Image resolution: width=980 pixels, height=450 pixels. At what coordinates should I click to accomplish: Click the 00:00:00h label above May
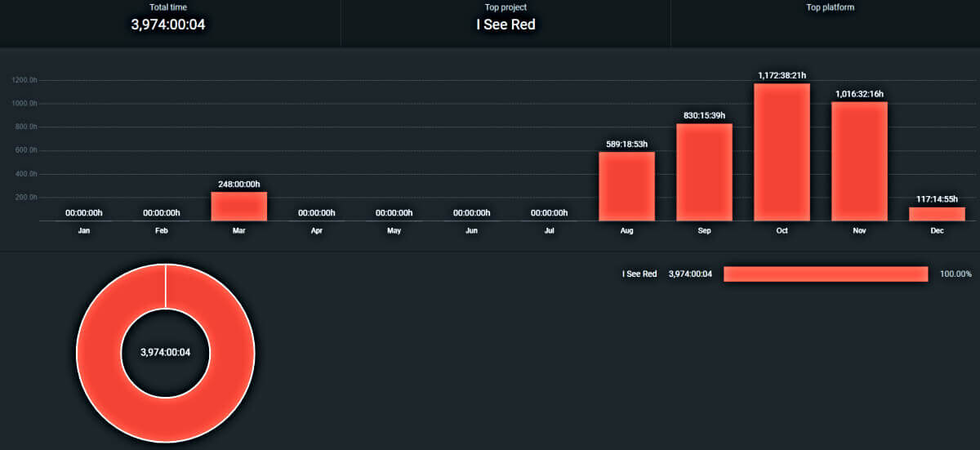click(394, 213)
